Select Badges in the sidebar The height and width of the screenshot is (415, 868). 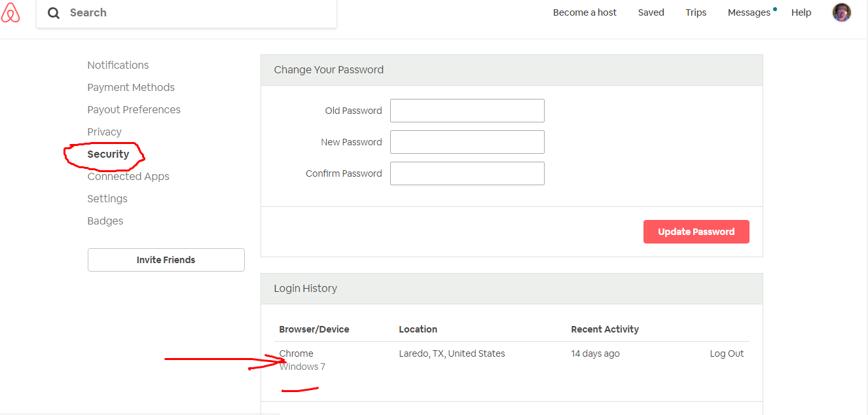[105, 221]
